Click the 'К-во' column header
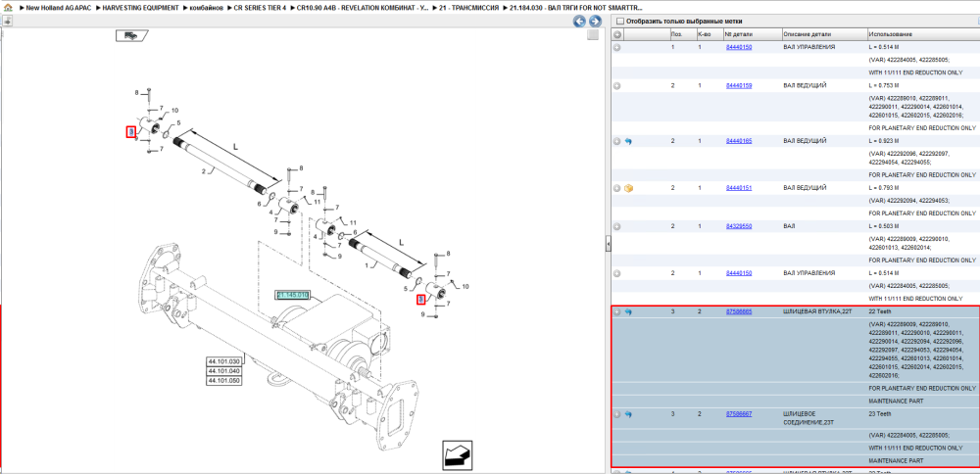980x474 pixels. 709,33
